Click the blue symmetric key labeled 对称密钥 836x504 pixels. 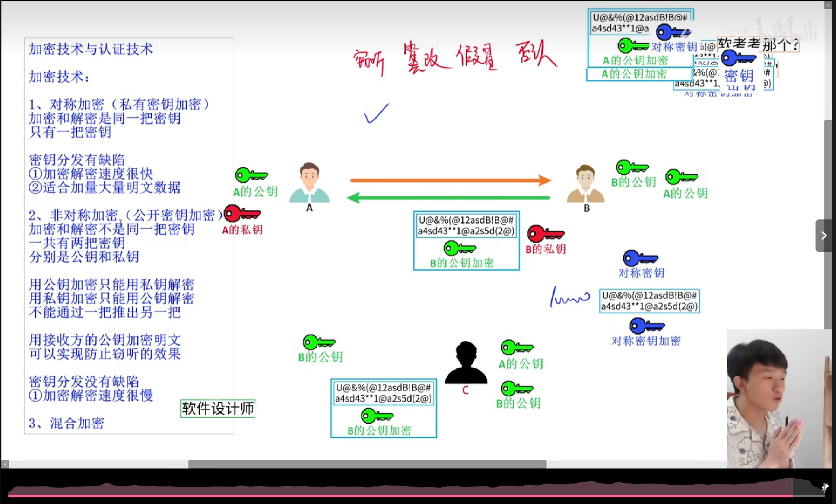[640, 259]
